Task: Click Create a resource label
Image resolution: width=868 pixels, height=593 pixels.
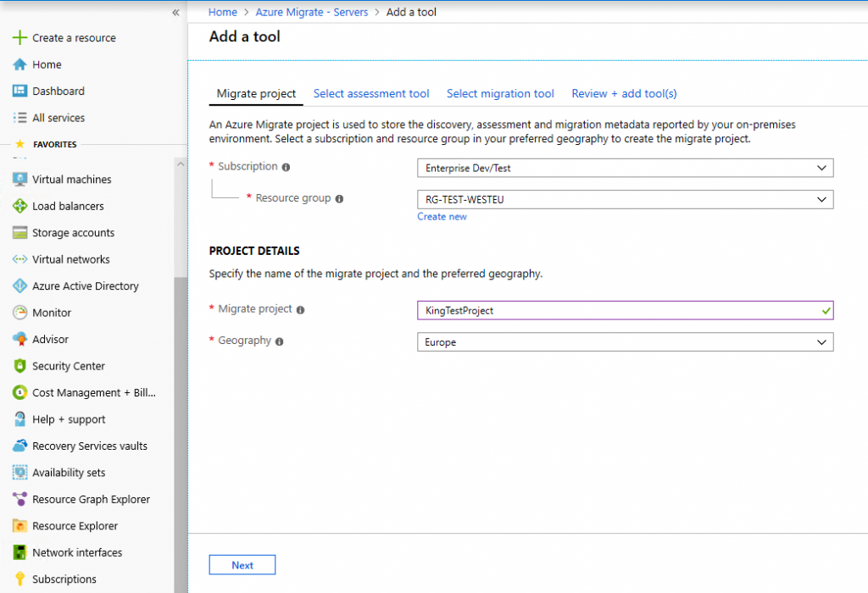Action: pyautogui.click(x=74, y=37)
